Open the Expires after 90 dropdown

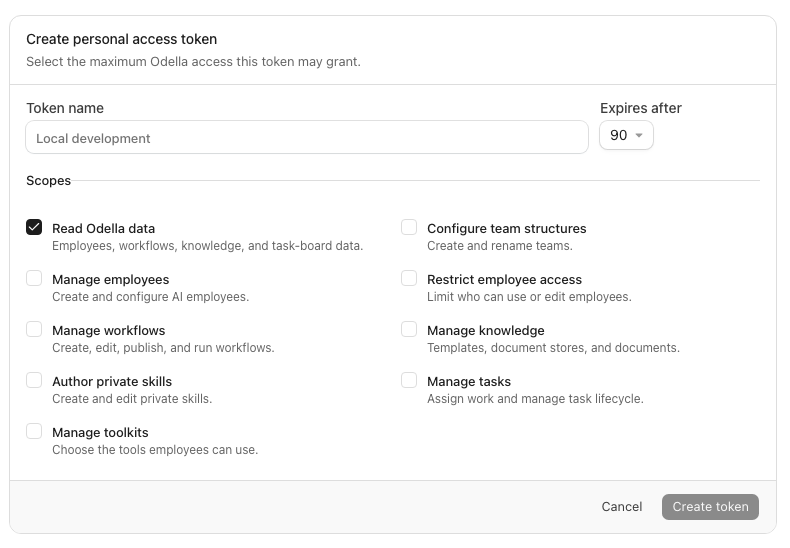(x=626, y=135)
